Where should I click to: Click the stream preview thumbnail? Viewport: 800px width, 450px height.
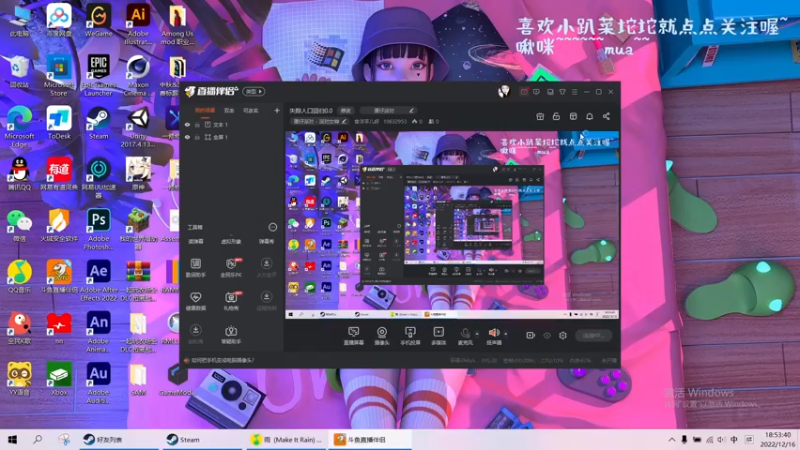[x=452, y=225]
